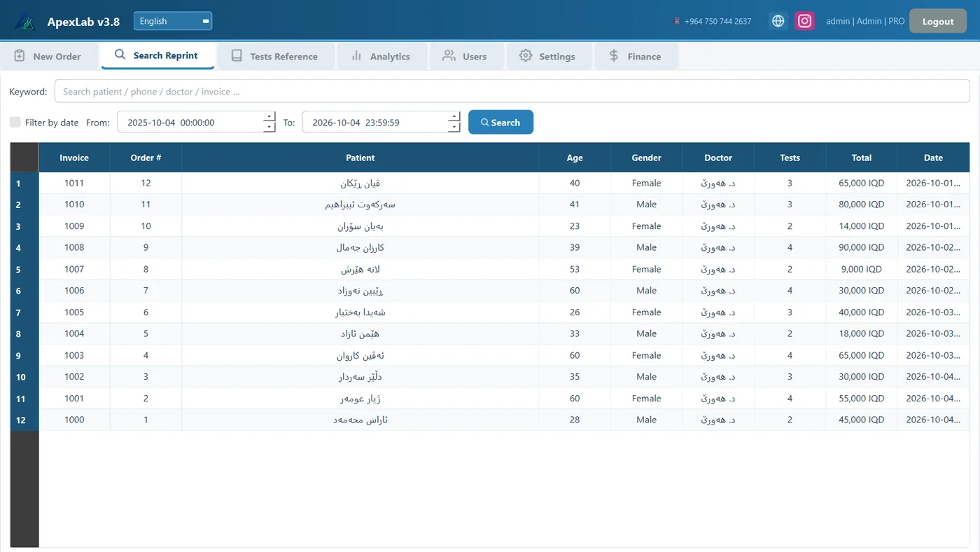Click the 45,000 IQD total cell
This screenshot has height=552, width=980.
pos(862,420)
